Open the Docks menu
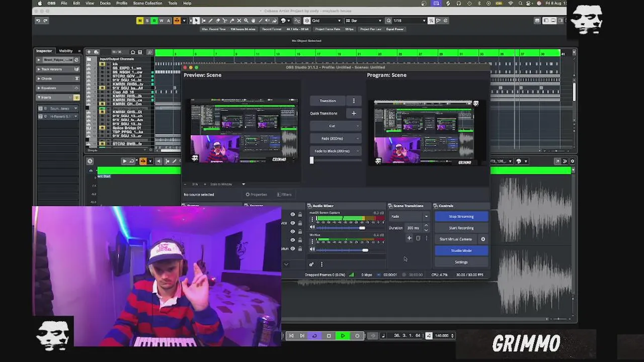644x362 pixels. pyautogui.click(x=105, y=3)
